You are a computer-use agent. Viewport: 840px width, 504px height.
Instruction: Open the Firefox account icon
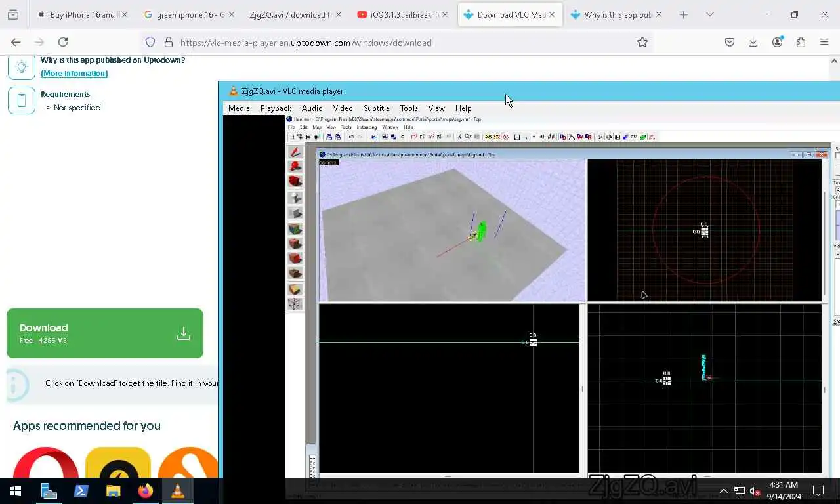coord(778,42)
